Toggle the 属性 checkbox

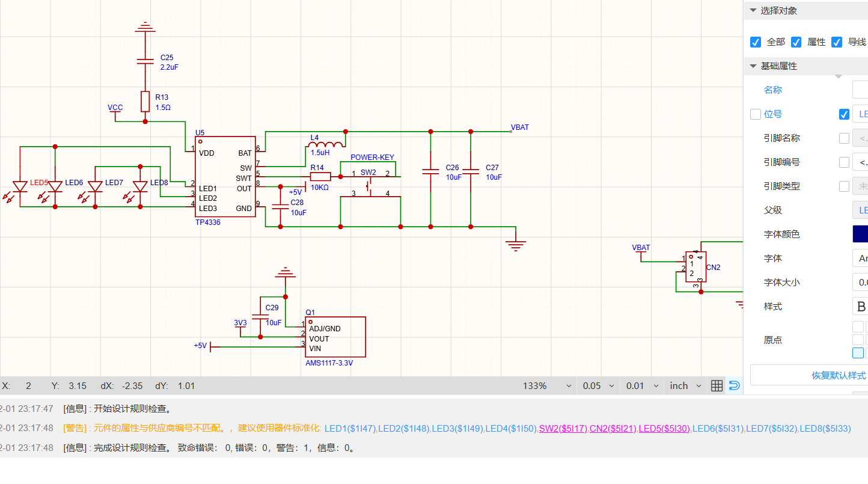(x=796, y=42)
